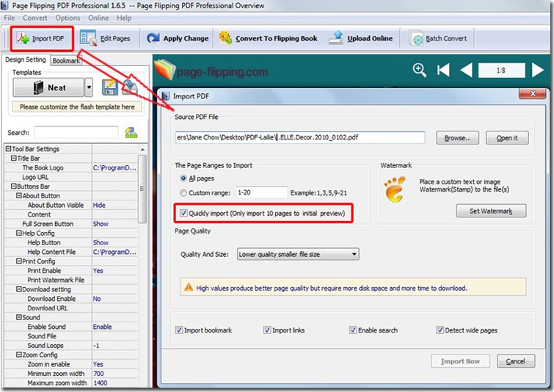Image resolution: width=554 pixels, height=392 pixels.
Task: Open the template dropdown arrow beside Neat
Action: pos(89,87)
